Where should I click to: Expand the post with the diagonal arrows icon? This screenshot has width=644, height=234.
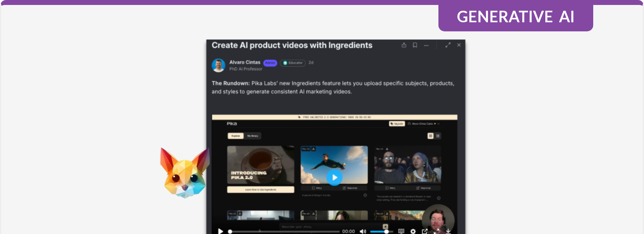448,45
